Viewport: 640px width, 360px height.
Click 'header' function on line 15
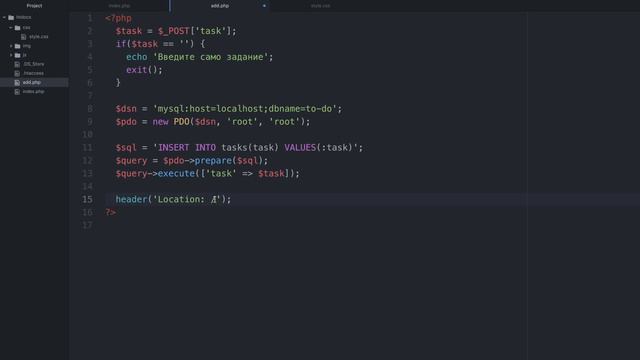131,200
